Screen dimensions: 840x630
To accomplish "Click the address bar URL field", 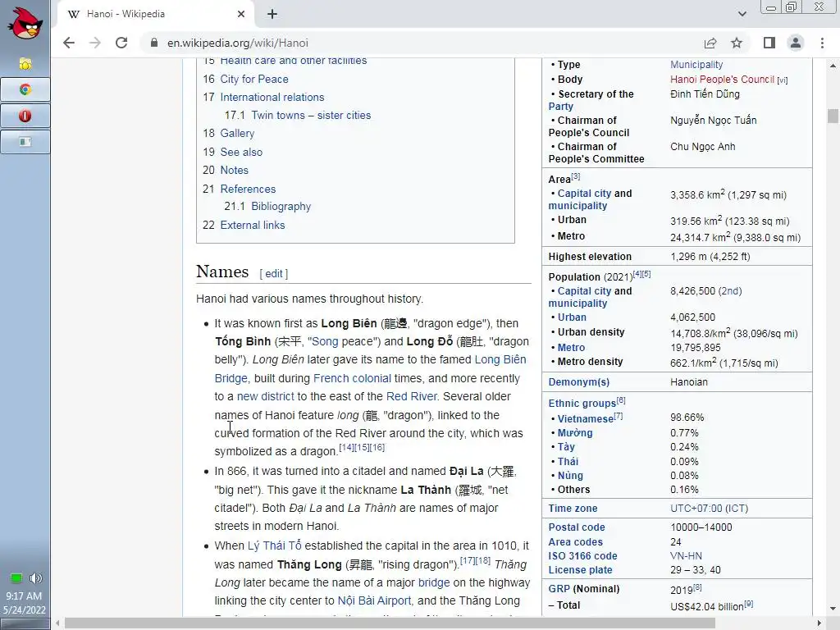I will coord(418,43).
